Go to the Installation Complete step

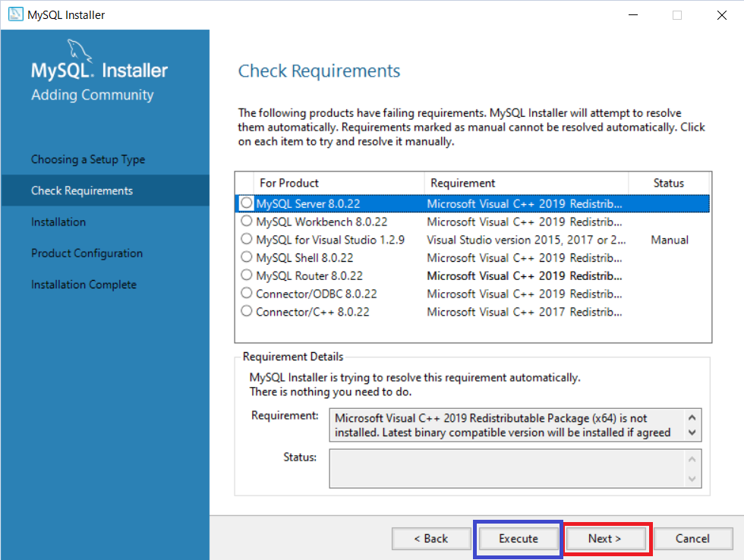pyautogui.click(x=84, y=285)
